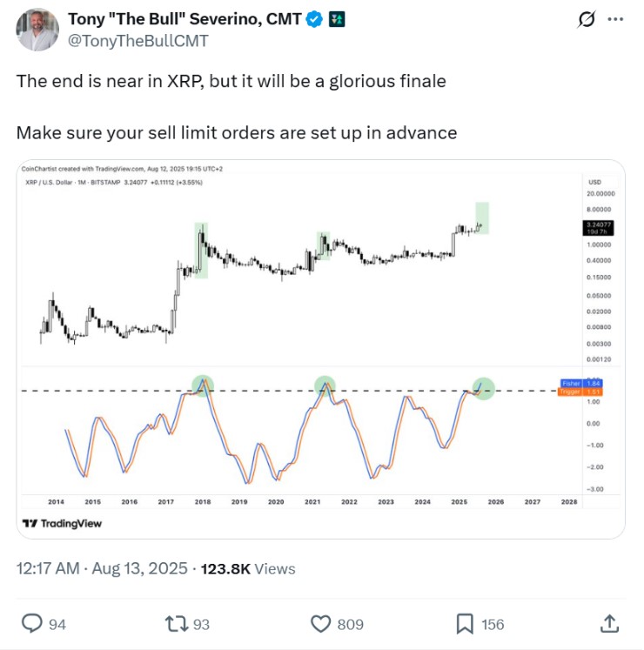Click the affiliate badge beside the verified mark
The height and width of the screenshot is (650, 644).
(337, 19)
